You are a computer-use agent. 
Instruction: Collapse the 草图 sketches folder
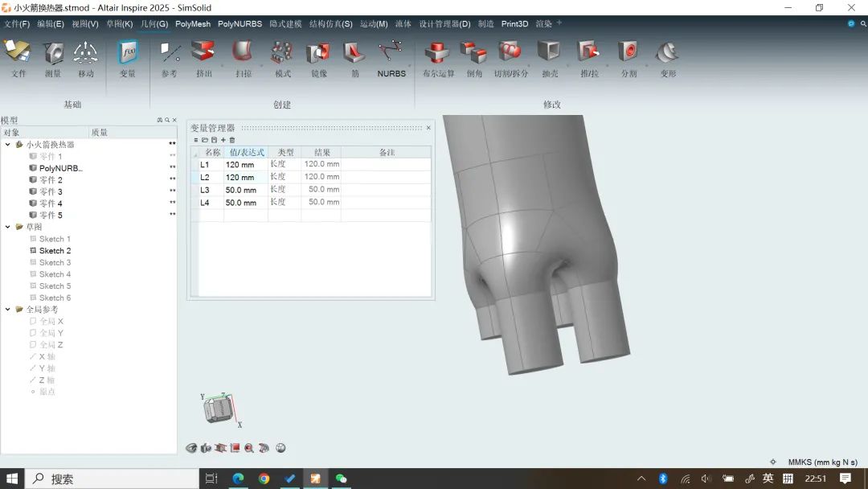(x=8, y=227)
